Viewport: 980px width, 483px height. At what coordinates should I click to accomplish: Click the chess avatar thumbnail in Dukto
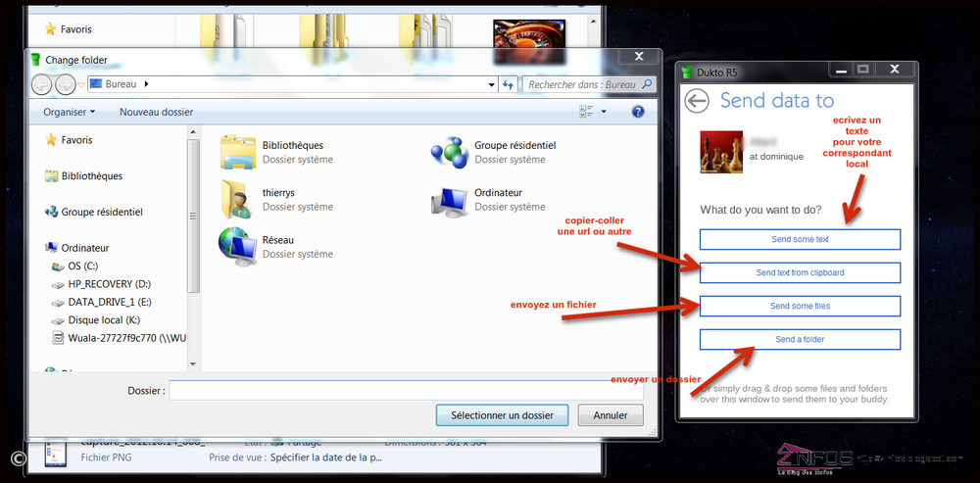click(721, 152)
